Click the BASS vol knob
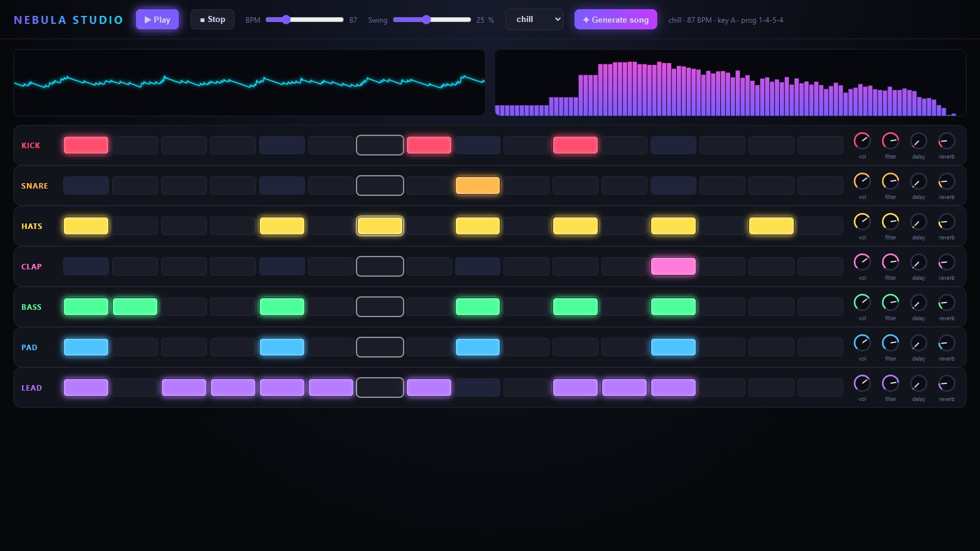The width and height of the screenshot is (980, 551). pos(862,302)
